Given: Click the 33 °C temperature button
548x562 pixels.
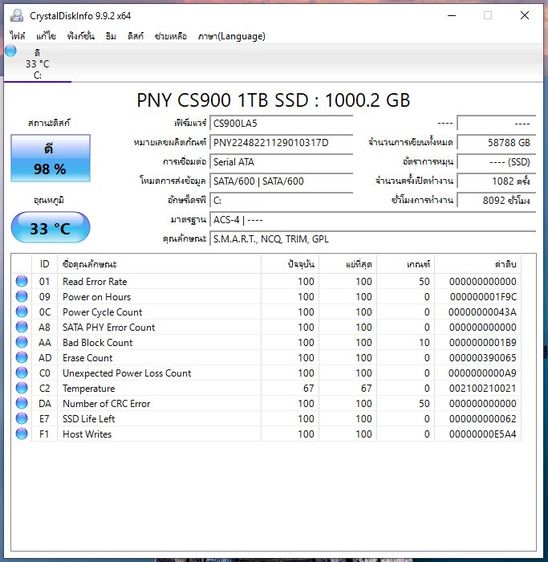Looking at the screenshot, I should point(50,228).
